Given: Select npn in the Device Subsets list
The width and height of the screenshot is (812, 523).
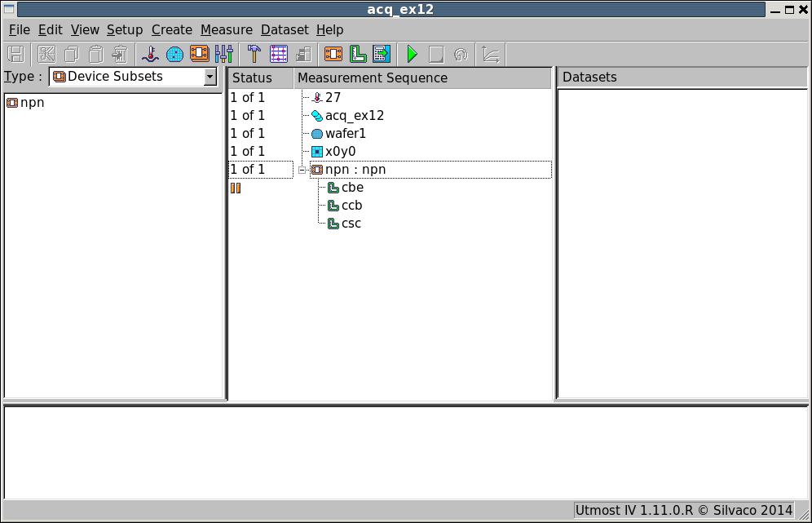Looking at the screenshot, I should [x=26, y=103].
